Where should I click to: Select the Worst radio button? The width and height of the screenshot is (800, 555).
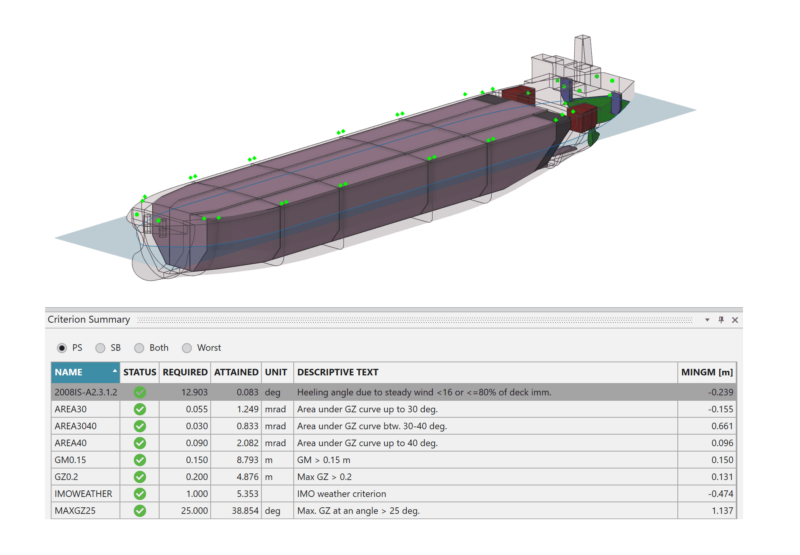pos(187,348)
